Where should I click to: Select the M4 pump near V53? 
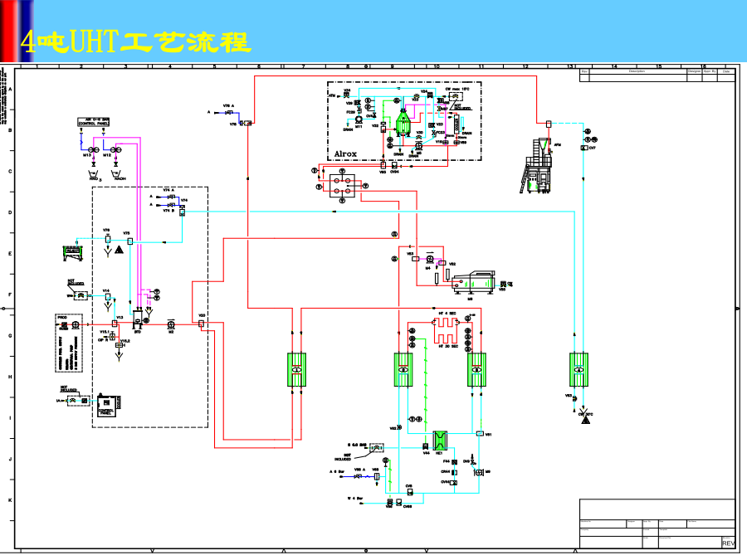[430, 259]
